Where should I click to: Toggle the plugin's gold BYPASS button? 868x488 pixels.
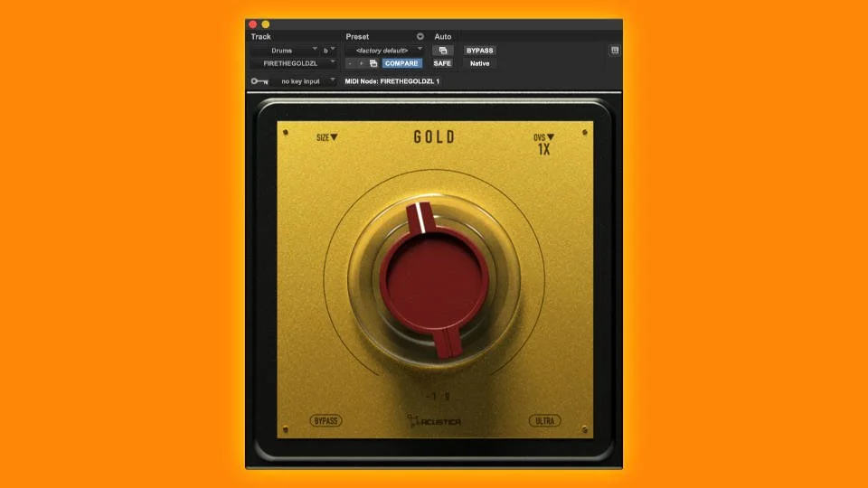[325, 421]
